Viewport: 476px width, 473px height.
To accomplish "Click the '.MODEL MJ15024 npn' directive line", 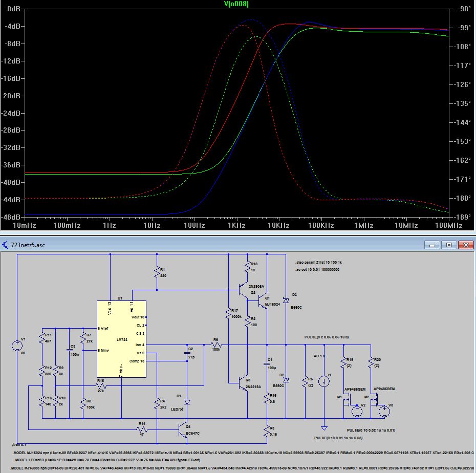I will click(243, 453).
